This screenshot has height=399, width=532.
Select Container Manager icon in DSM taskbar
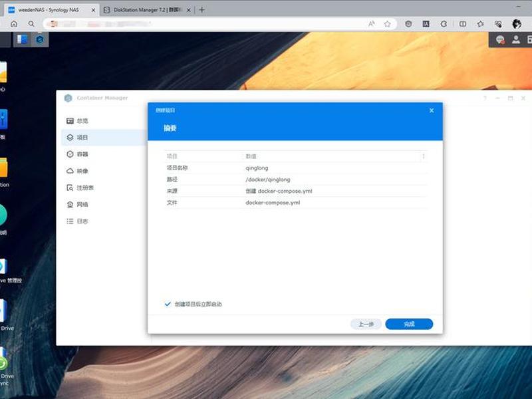click(x=40, y=40)
